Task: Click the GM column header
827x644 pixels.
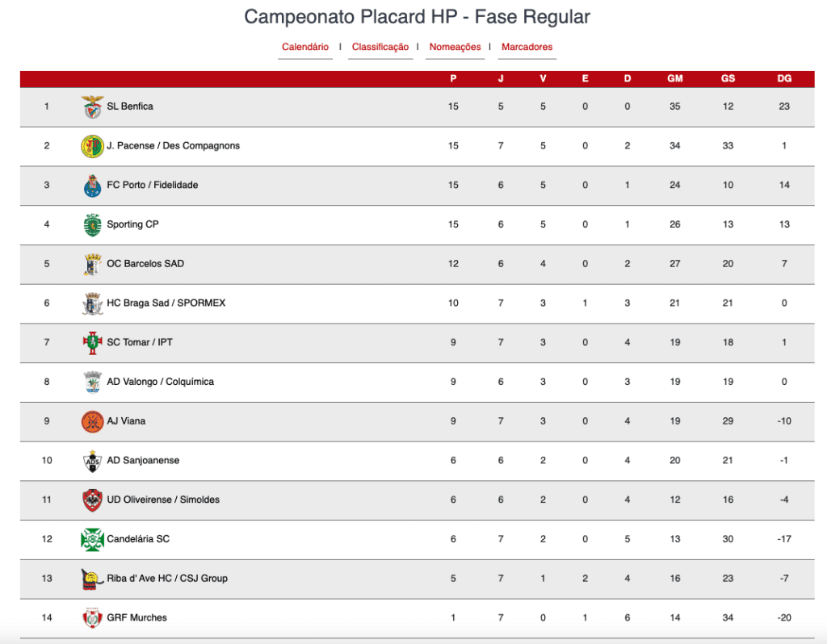Action: (674, 78)
